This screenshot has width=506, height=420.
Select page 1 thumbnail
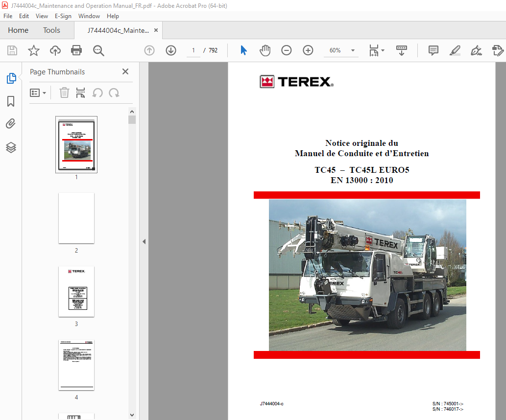(x=76, y=144)
